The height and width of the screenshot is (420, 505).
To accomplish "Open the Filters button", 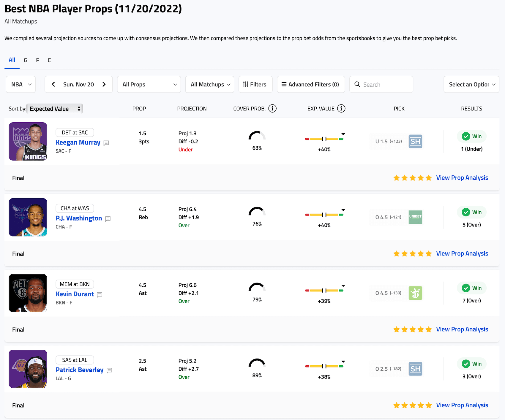I will 255,85.
